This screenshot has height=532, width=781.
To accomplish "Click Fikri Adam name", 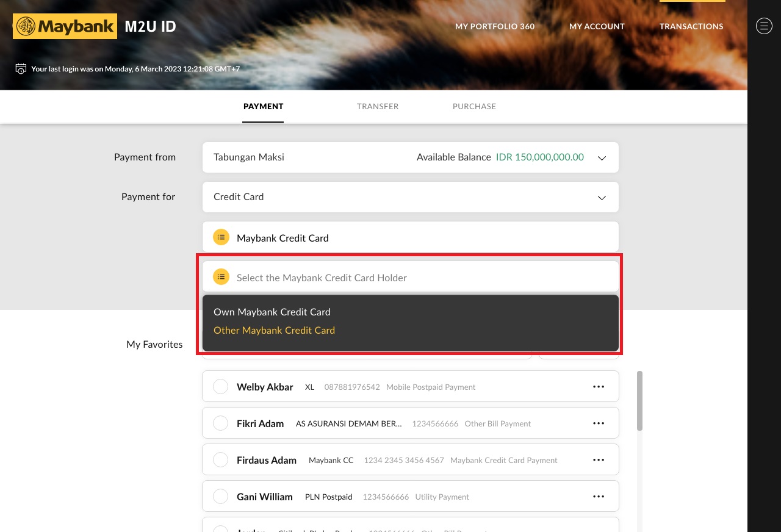I will tap(260, 423).
